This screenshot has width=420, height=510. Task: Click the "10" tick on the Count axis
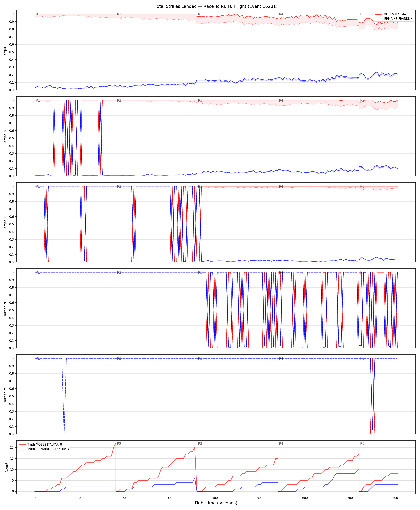coord(12,470)
